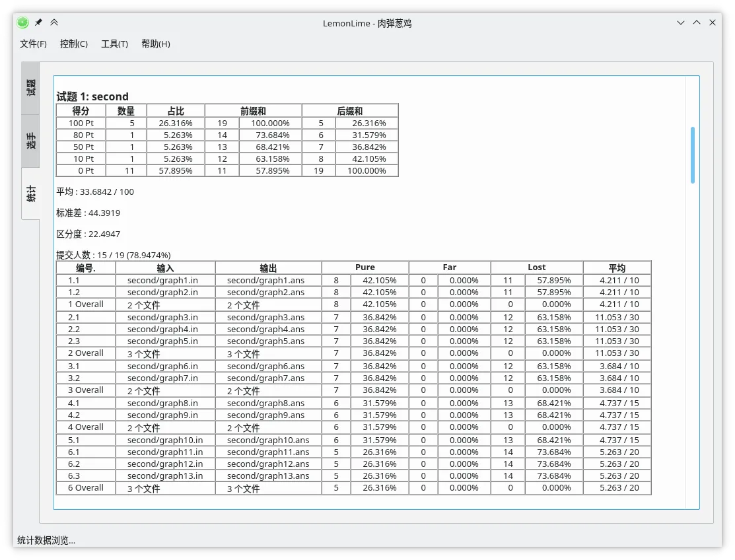The width and height of the screenshot is (735, 560).
Task: Click the titlebar chevron-up icon
Action: coord(696,22)
